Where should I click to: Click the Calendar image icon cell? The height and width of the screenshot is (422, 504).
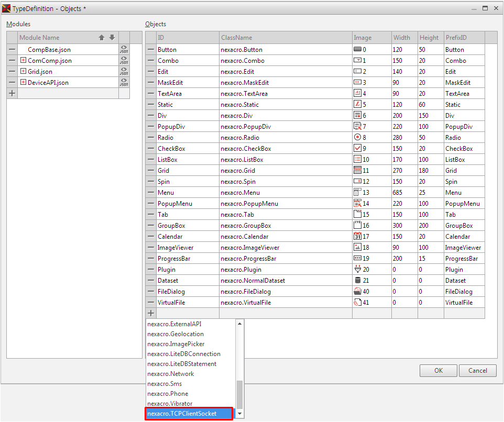[358, 237]
